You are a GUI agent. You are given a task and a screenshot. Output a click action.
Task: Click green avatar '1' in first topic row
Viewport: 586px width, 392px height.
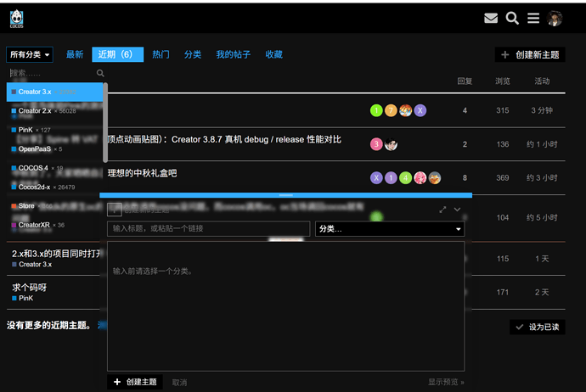(x=376, y=110)
